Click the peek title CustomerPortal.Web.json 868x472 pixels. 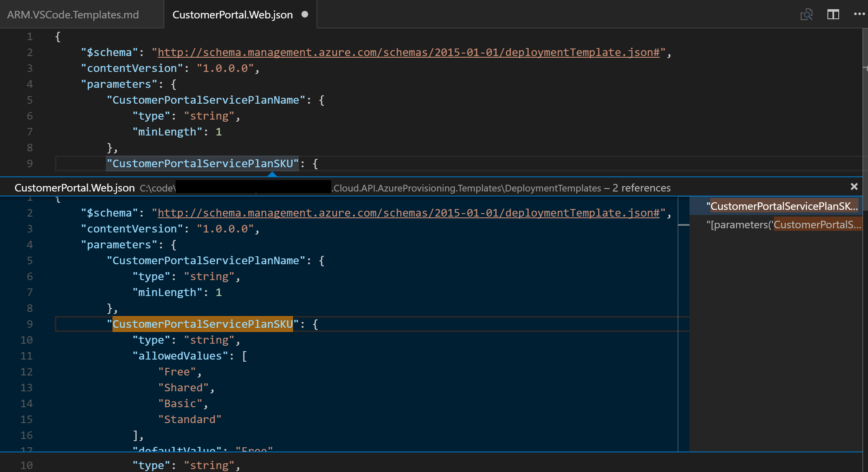pyautogui.click(x=74, y=188)
